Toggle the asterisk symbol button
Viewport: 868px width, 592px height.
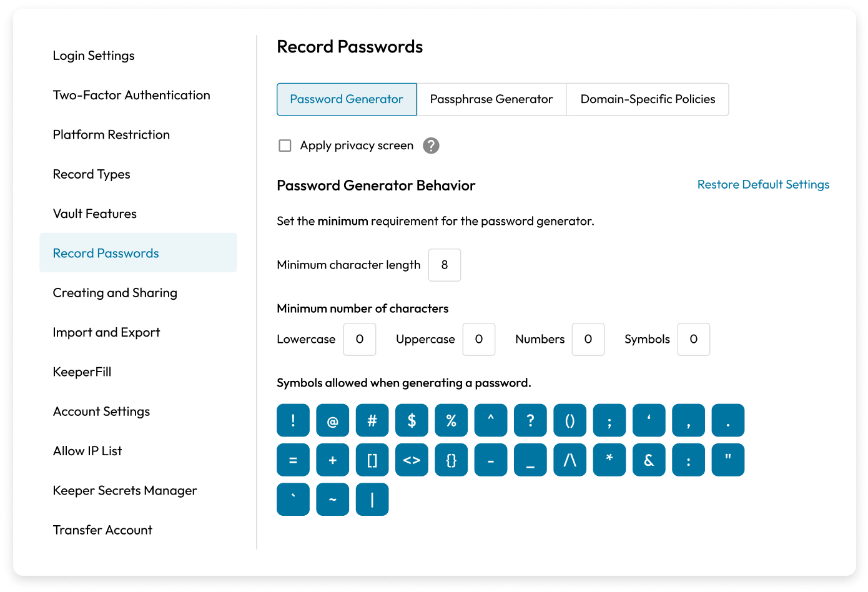609,460
